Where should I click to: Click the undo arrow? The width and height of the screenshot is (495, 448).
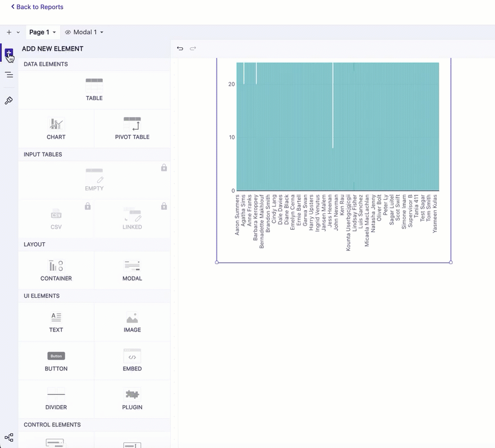click(180, 48)
